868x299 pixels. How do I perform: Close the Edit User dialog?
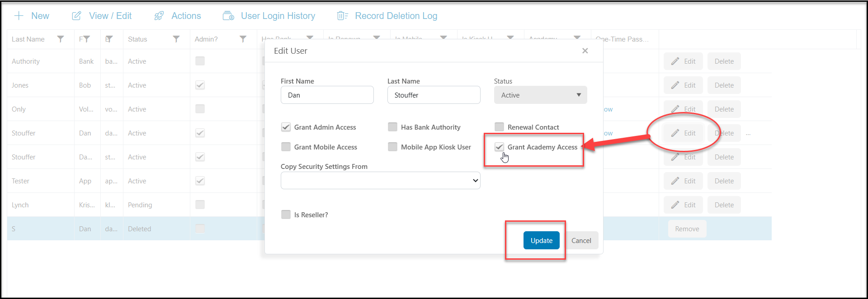tap(585, 51)
